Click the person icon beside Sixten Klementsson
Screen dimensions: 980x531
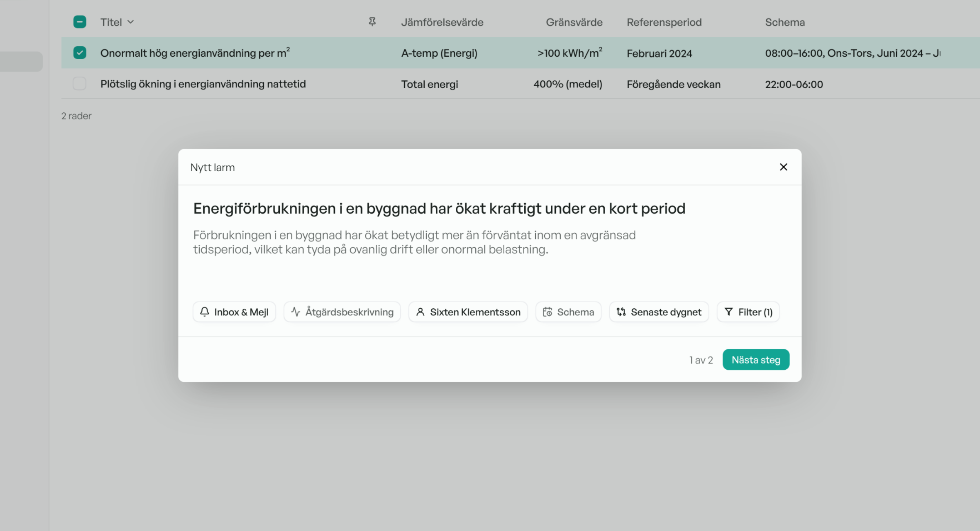pyautogui.click(x=420, y=312)
